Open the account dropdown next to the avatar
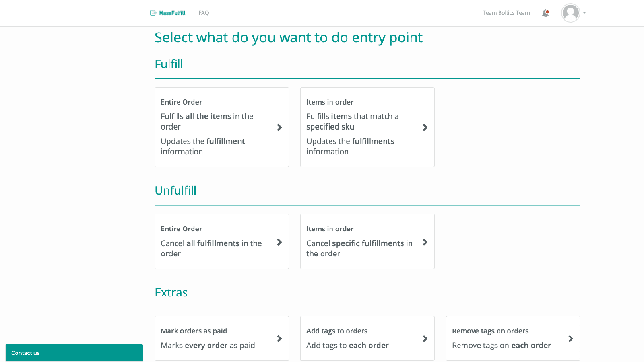The width and height of the screenshot is (644, 362). pos(584,13)
